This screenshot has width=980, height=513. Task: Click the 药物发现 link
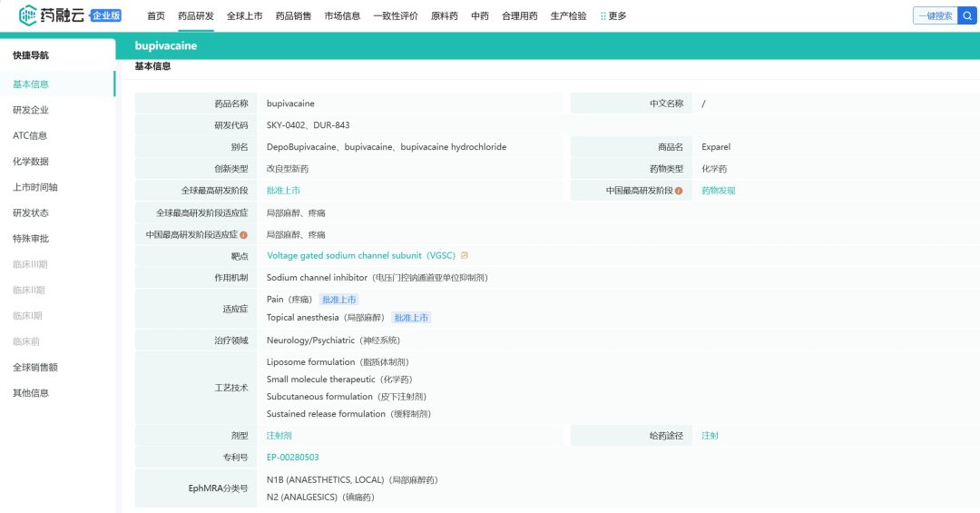click(x=718, y=191)
